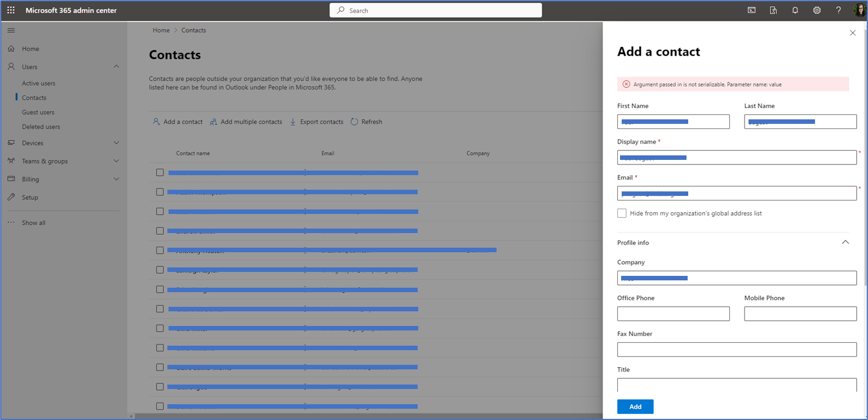Click the Last Name input field
Viewport: 868px width, 420px height.
[x=800, y=122]
